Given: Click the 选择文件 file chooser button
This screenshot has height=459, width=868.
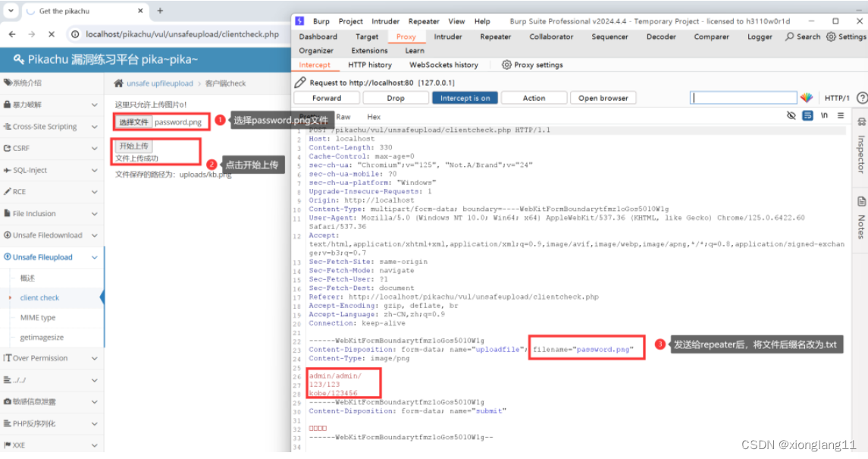Looking at the screenshot, I should pyautogui.click(x=133, y=122).
